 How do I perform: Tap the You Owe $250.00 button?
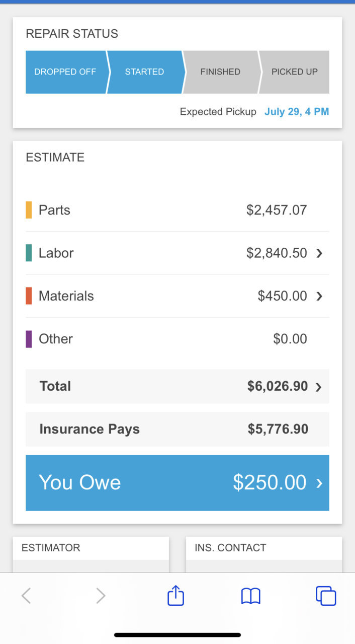178,483
